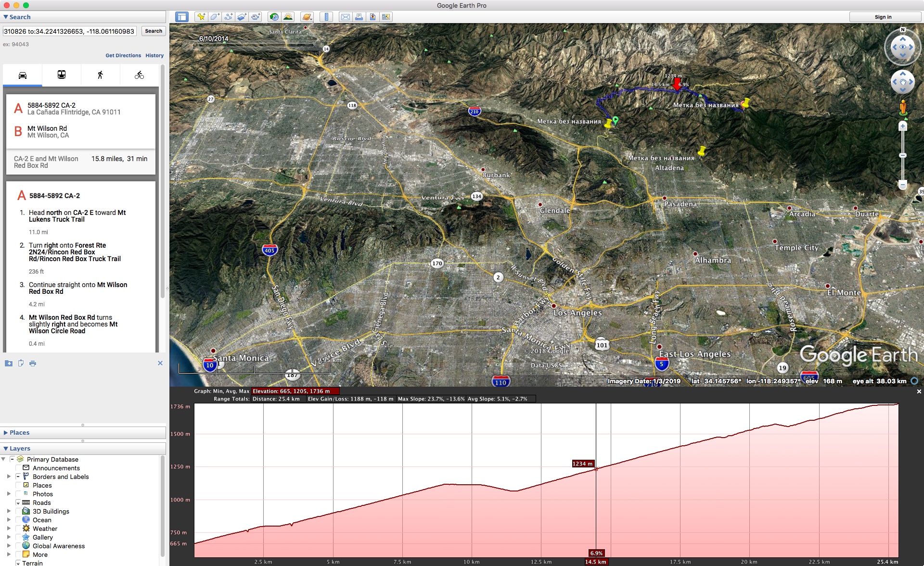This screenshot has width=924, height=566.
Task: Expand Borders and Labels layer
Action: pos(9,477)
